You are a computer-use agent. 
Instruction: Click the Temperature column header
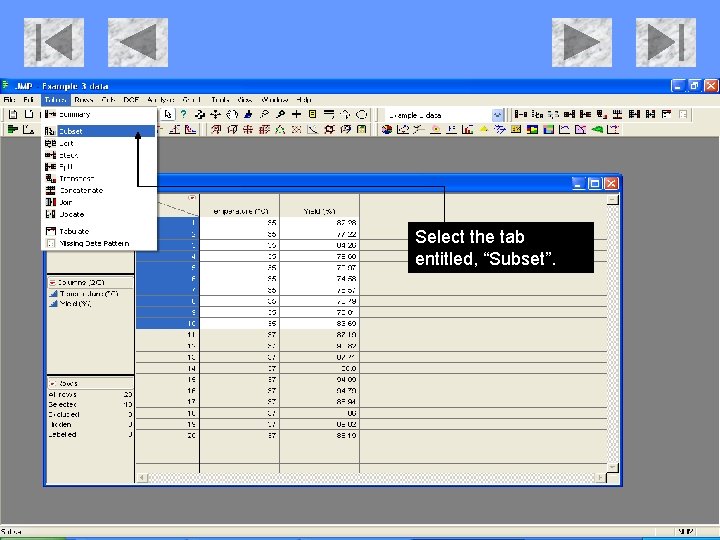tap(240, 211)
